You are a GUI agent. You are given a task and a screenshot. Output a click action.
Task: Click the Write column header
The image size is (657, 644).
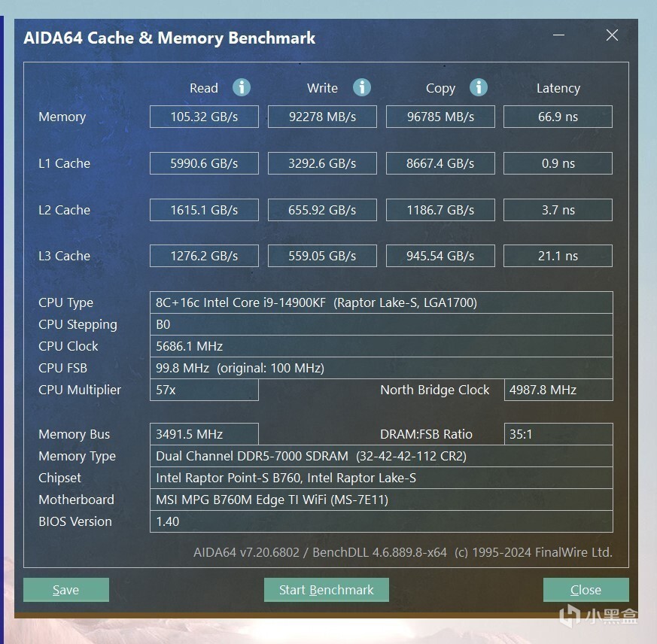pyautogui.click(x=322, y=88)
